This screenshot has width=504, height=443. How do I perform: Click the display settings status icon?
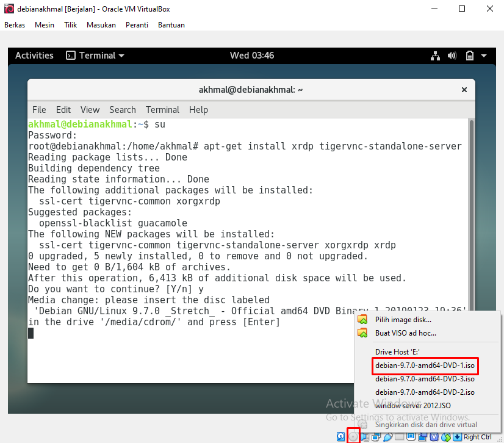pyautogui.click(x=411, y=436)
